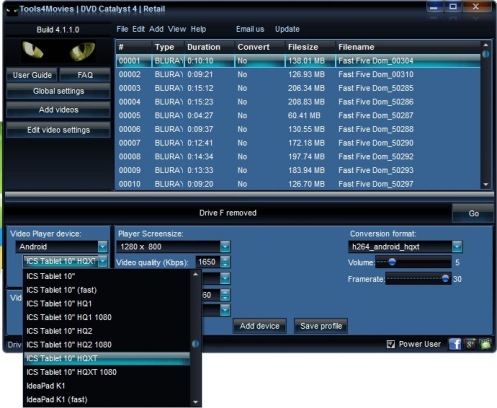Select row 00006 Fast Five Dom_50288
This screenshot has height=408, width=497.
(x=298, y=129)
